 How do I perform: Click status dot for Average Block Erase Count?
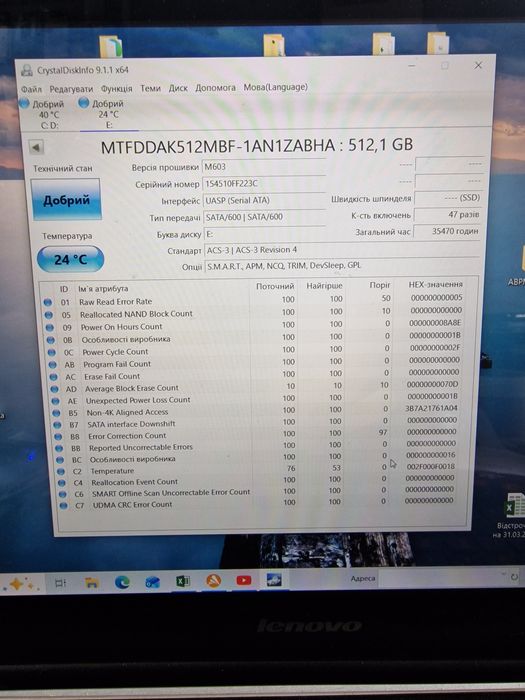[x=54, y=389]
